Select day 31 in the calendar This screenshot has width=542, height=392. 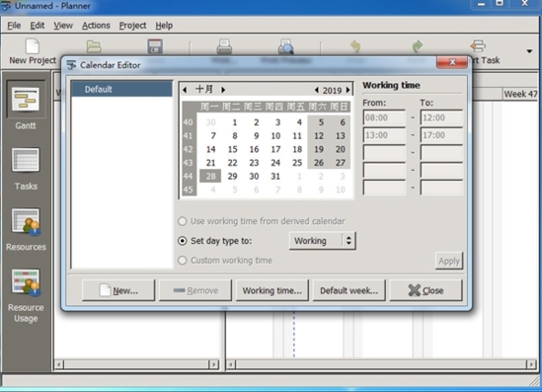[x=275, y=177]
